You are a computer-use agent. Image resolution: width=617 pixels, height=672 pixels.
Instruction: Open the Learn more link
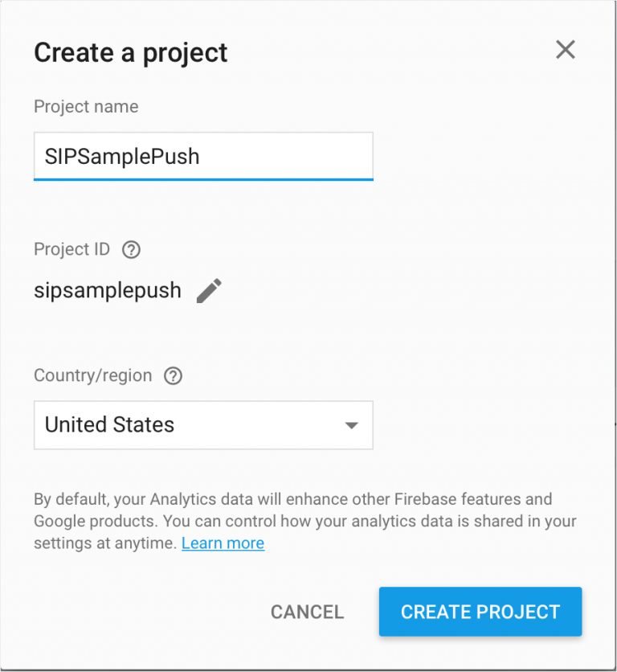(x=223, y=543)
